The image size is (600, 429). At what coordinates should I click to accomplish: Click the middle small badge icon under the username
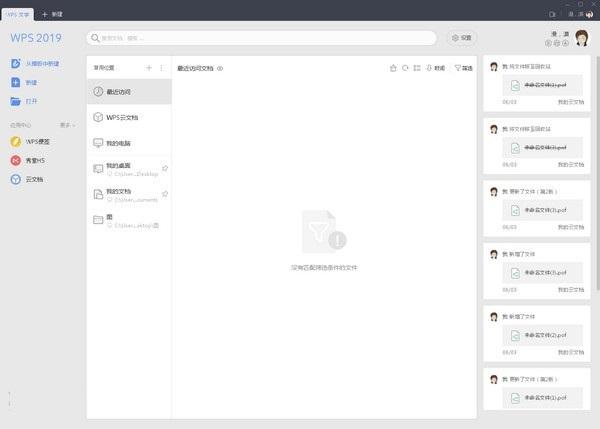pos(557,43)
